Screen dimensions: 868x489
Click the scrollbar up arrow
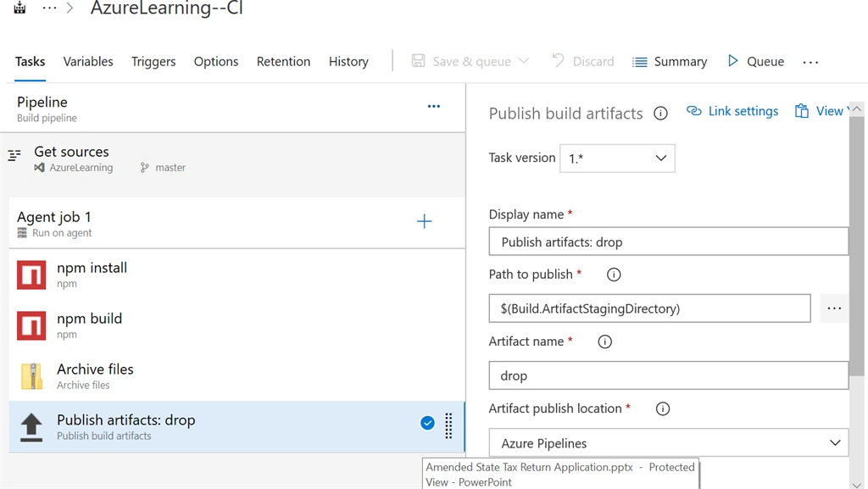tap(857, 109)
